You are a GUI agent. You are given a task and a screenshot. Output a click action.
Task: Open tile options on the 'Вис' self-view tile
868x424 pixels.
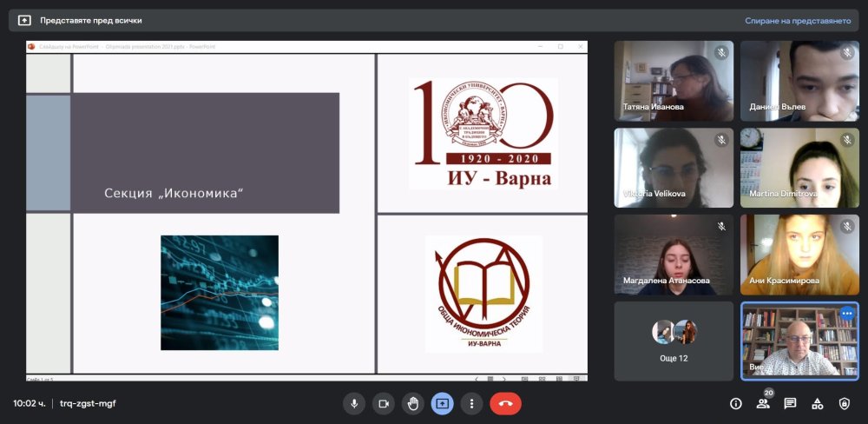(847, 313)
